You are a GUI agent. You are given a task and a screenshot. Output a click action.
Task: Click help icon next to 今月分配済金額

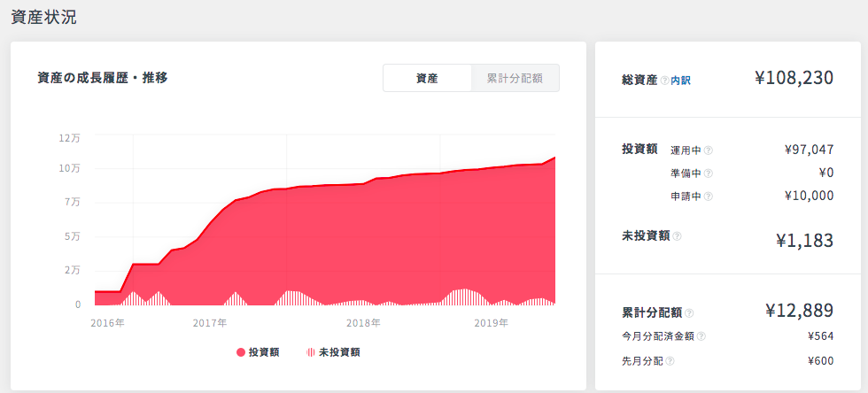[x=701, y=336]
